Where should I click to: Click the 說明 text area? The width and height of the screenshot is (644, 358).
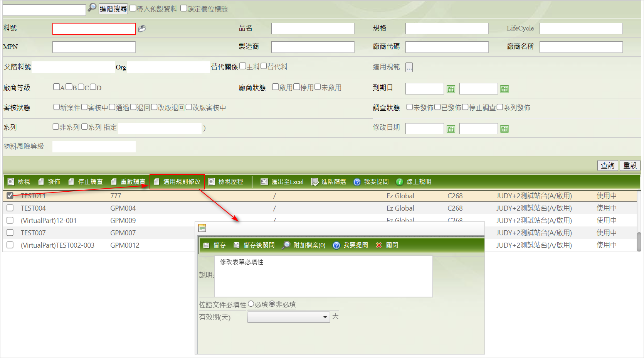click(323, 276)
